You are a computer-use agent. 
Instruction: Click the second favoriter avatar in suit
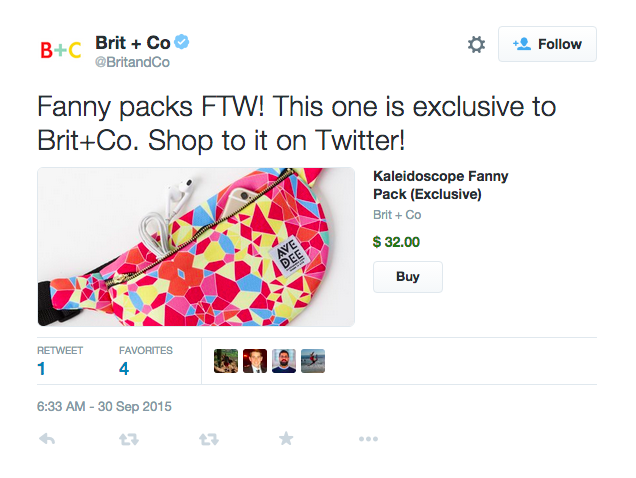[x=255, y=361]
